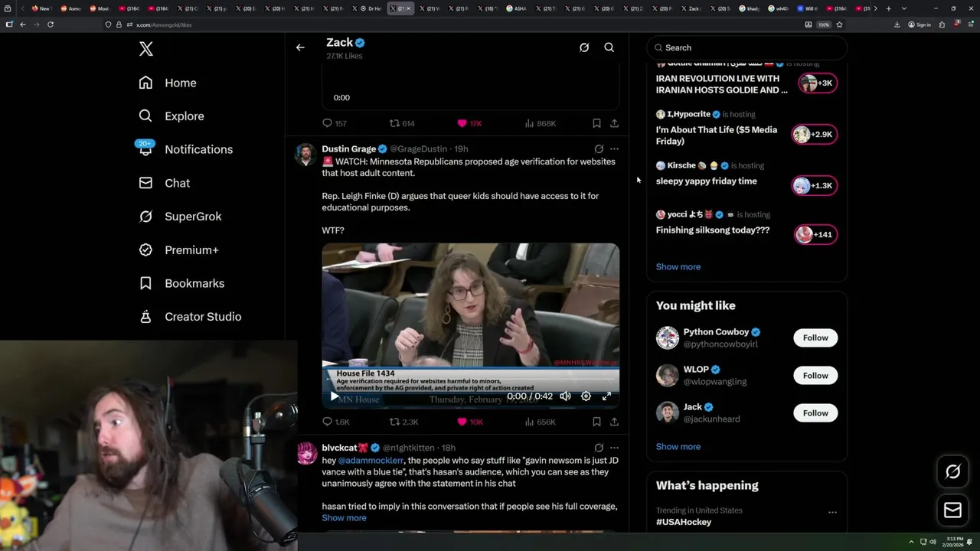Screen dimensions: 980x551
Task: Open Bookmarks in the sidebar
Action: 182,283
